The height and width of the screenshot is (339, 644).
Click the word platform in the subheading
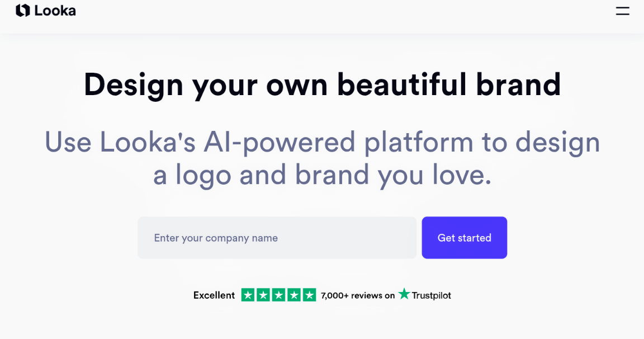coord(418,142)
